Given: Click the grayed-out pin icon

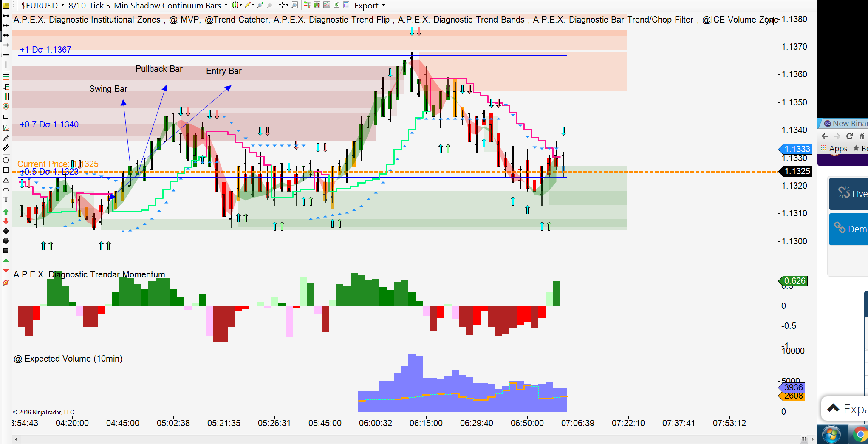Looking at the screenshot, I should [x=270, y=5].
